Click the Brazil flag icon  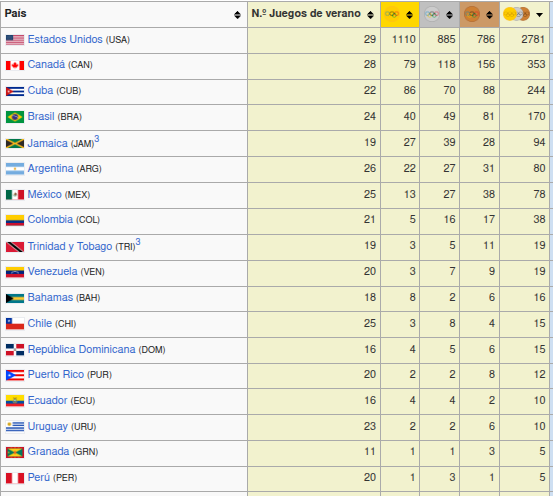point(15,117)
